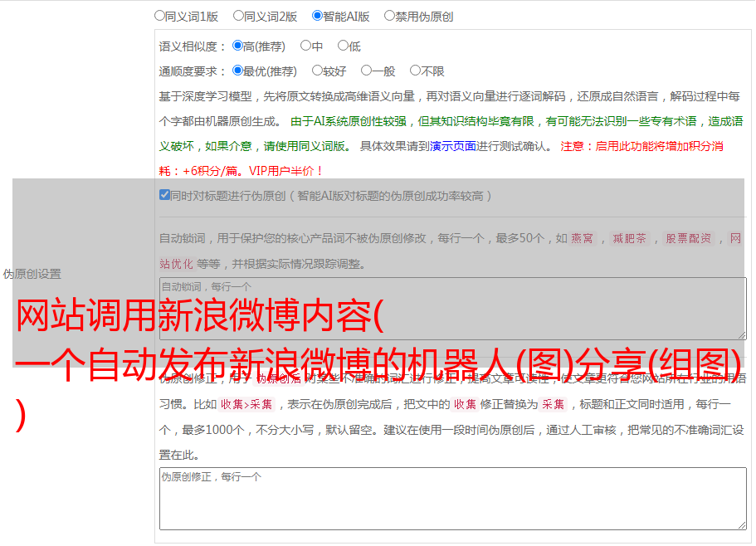Select the 同义词2版 radio option

tap(238, 16)
